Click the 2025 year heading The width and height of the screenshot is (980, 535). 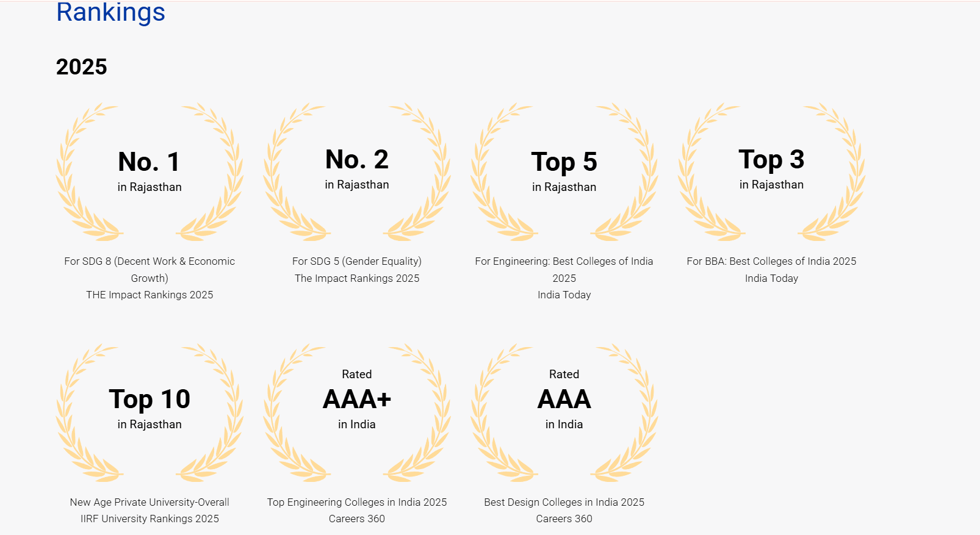point(81,66)
